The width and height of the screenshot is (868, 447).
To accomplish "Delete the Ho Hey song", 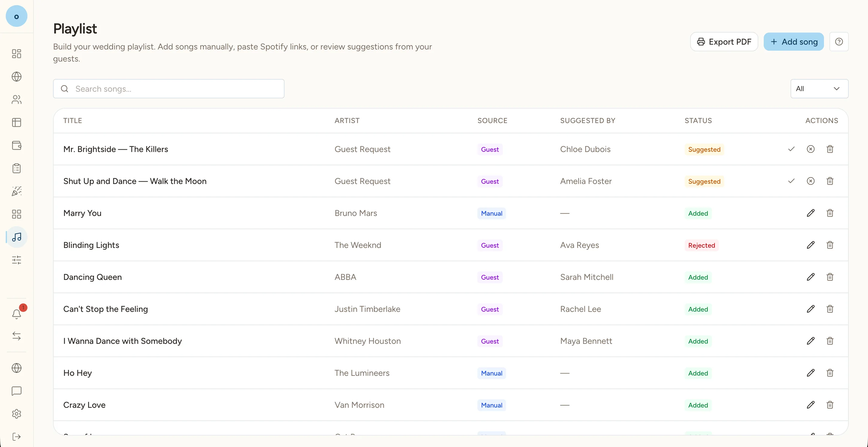I will [x=830, y=373].
